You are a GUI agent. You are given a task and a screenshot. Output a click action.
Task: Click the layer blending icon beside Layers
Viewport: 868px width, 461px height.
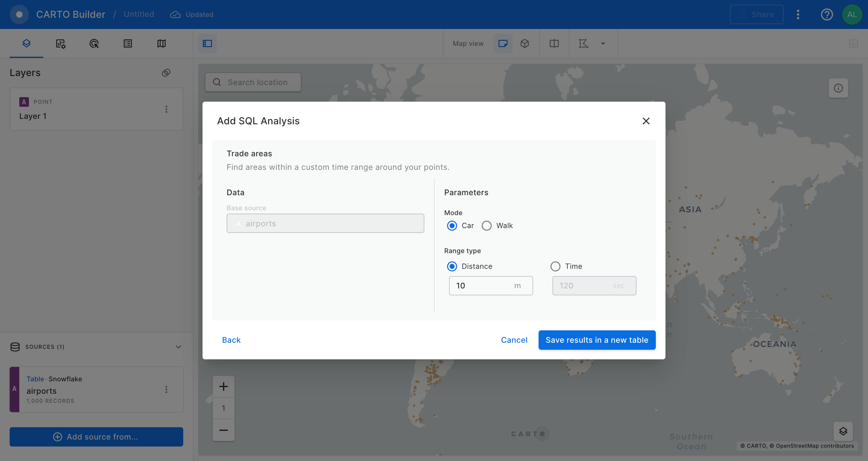[166, 72]
